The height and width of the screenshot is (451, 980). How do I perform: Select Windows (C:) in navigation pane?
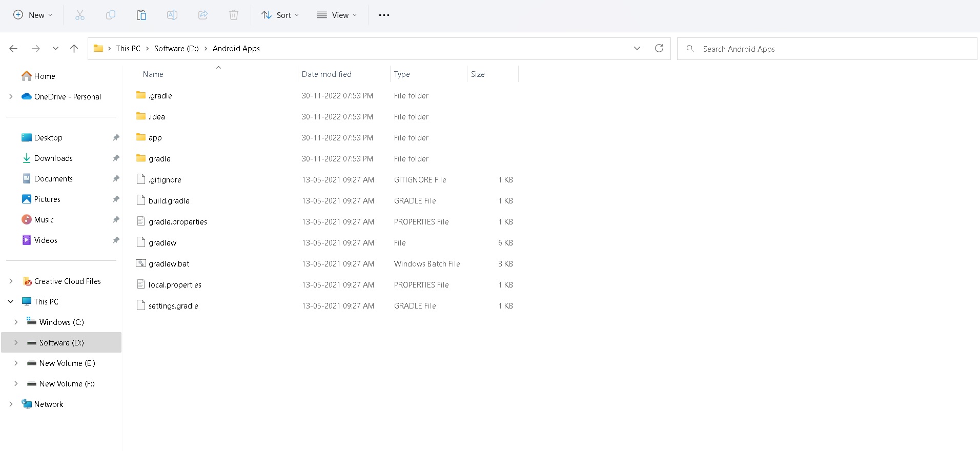[62, 322]
